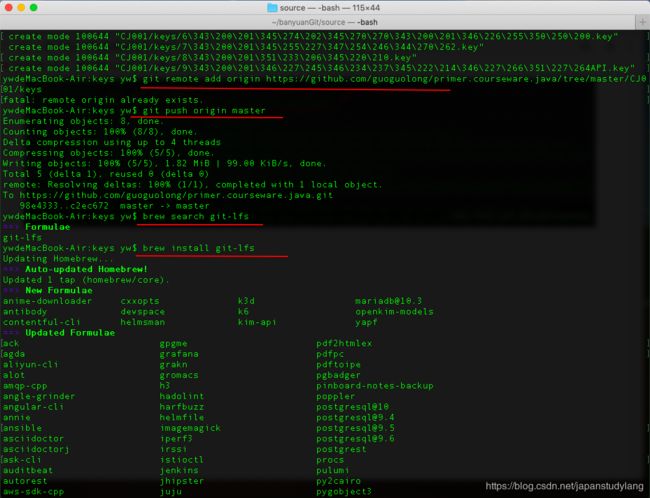This screenshot has height=498, width=650.
Task: Click 'Enumerating objects: 8, done.' line
Action: [83, 121]
